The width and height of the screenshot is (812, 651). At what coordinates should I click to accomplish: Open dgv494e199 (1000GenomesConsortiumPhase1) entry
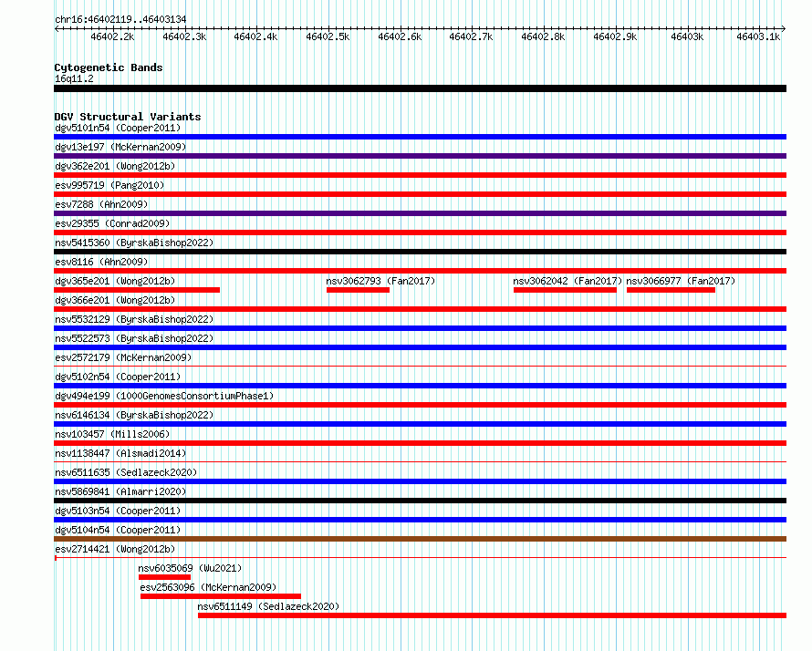tap(164, 396)
